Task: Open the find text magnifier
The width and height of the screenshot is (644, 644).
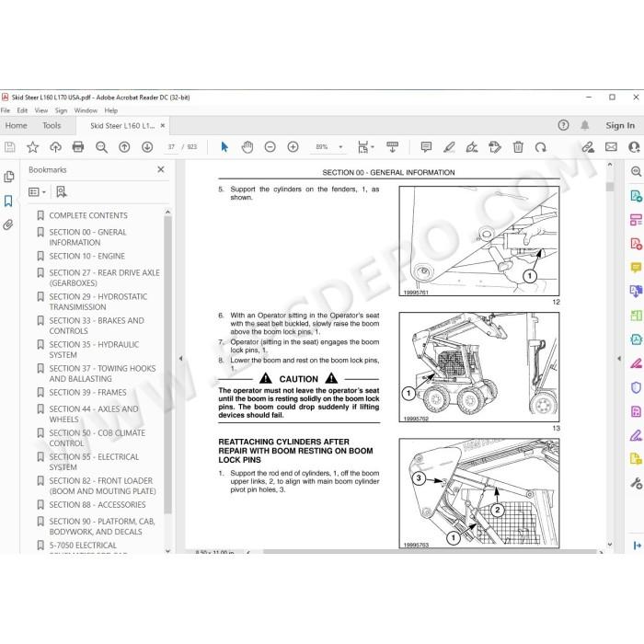Action: click(x=101, y=147)
